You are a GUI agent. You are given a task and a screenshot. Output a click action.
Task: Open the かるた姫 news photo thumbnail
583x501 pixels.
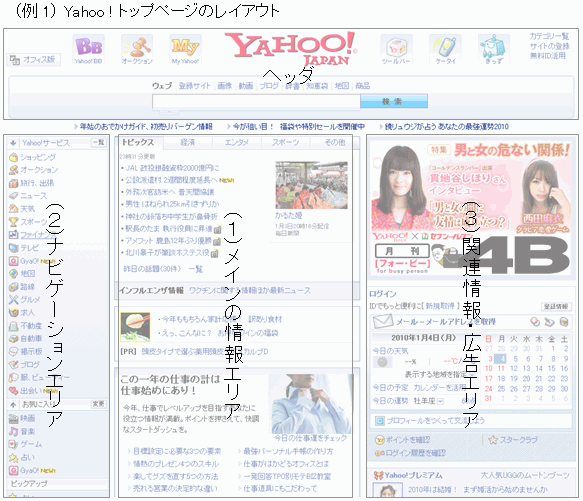[312, 185]
